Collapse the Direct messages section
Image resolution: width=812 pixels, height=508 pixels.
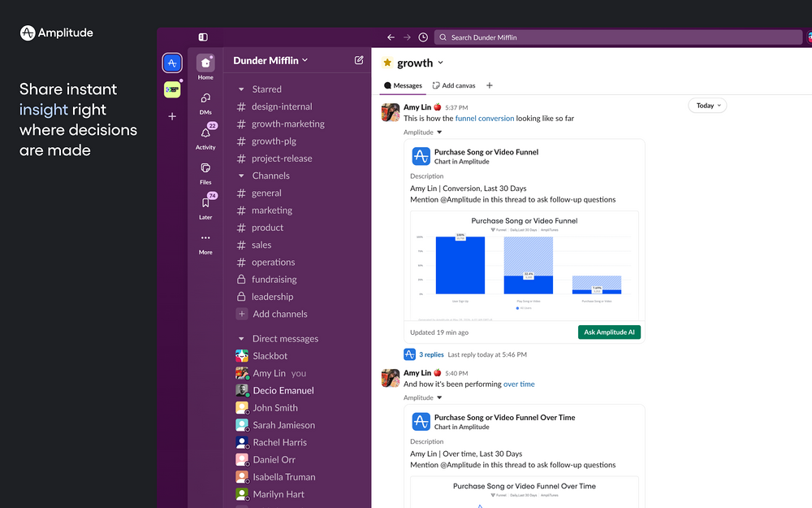point(241,338)
